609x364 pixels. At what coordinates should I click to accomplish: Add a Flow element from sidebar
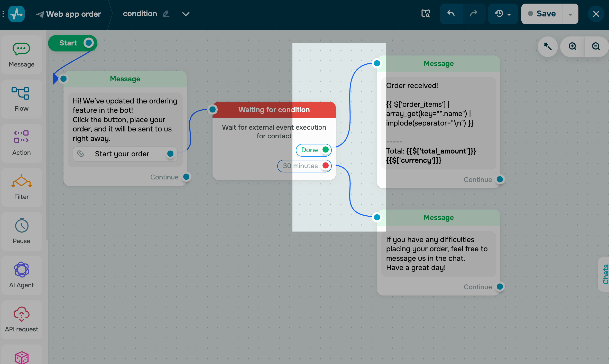pyautogui.click(x=21, y=99)
